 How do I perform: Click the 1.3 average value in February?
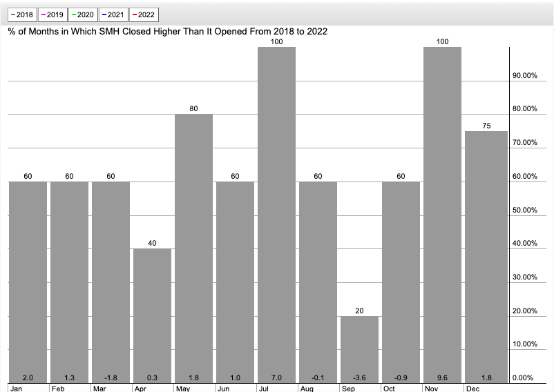coord(69,378)
